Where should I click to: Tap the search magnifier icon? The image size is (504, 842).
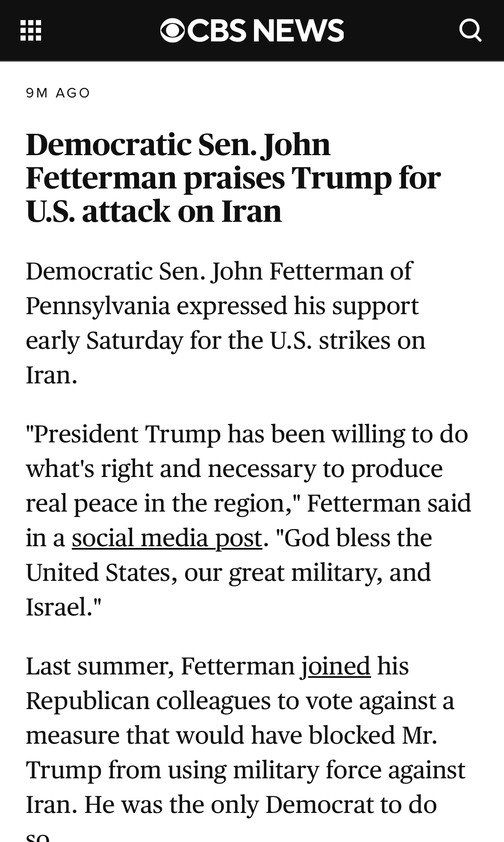(470, 31)
